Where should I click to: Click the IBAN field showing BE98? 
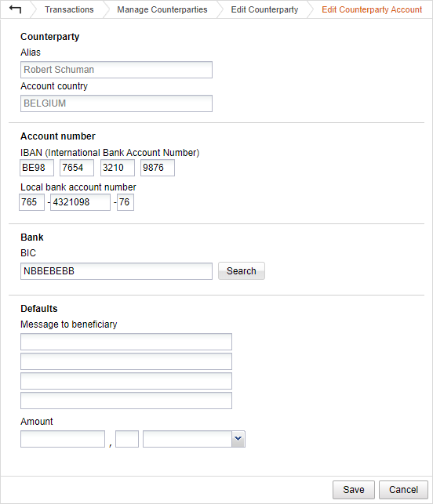37,168
